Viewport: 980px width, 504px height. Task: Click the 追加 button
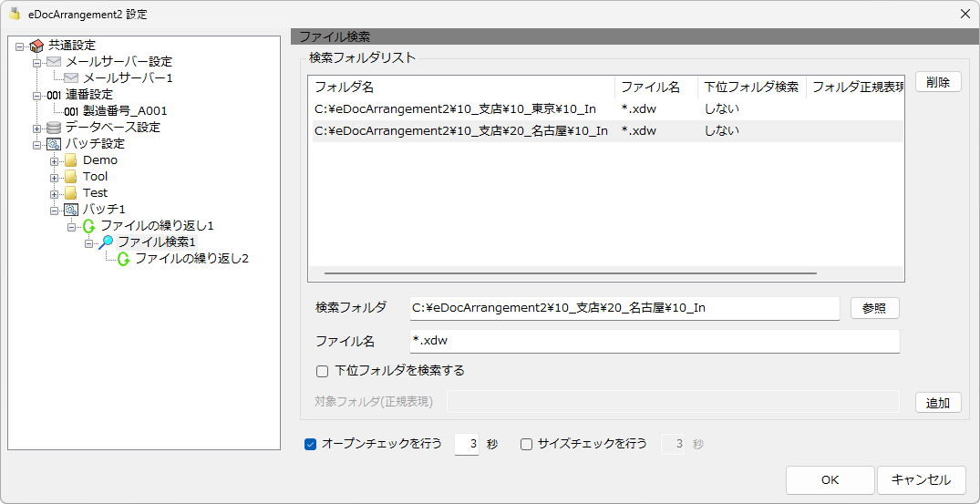(938, 403)
